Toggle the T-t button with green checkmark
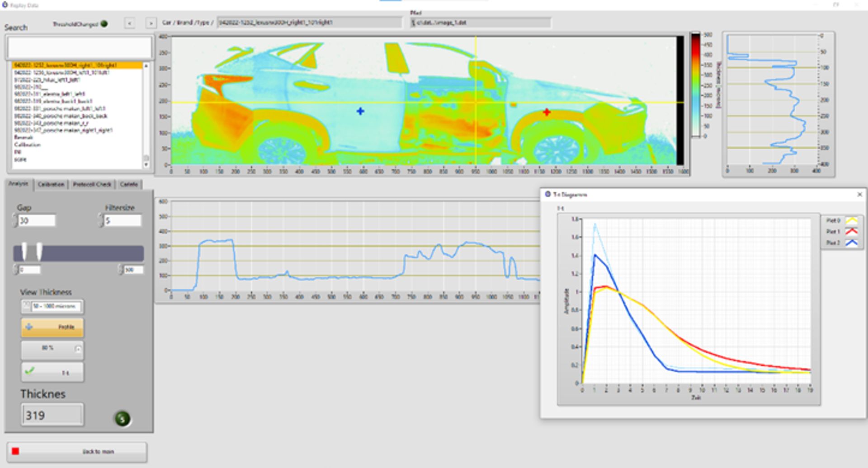The height and width of the screenshot is (468, 868). pyautogui.click(x=52, y=372)
